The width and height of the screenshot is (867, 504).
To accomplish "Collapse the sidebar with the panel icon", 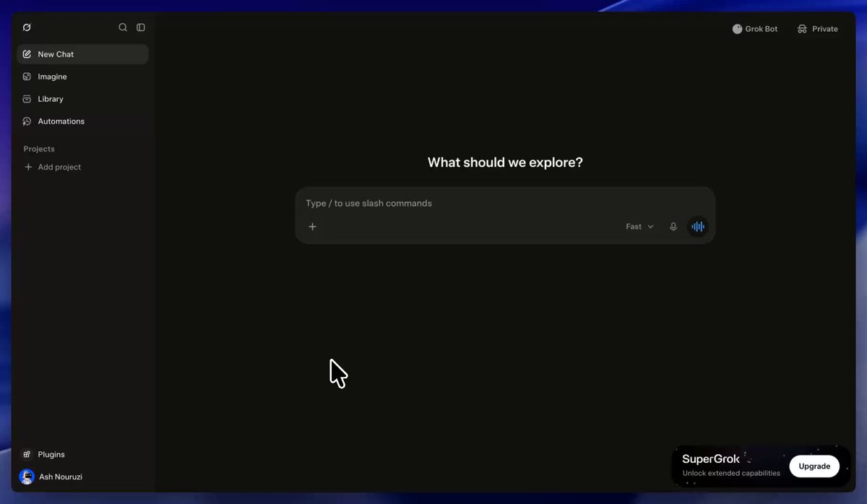I will pos(141,27).
